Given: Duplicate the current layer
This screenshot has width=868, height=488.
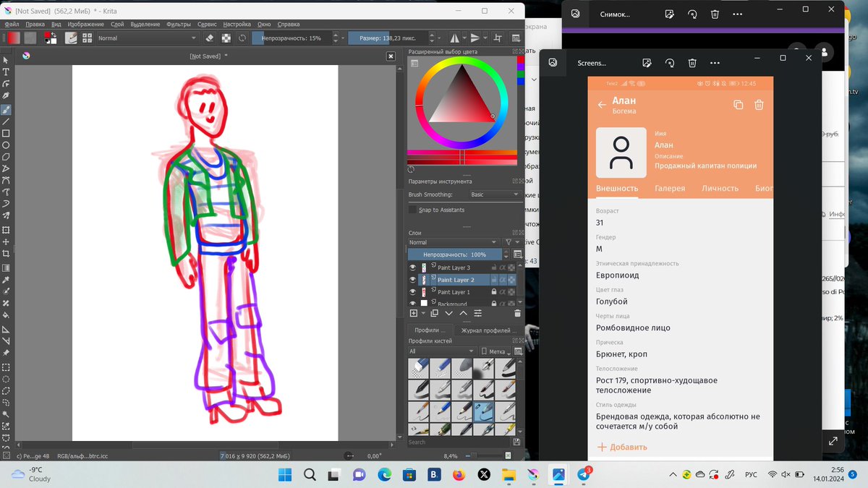Looking at the screenshot, I should 435,313.
